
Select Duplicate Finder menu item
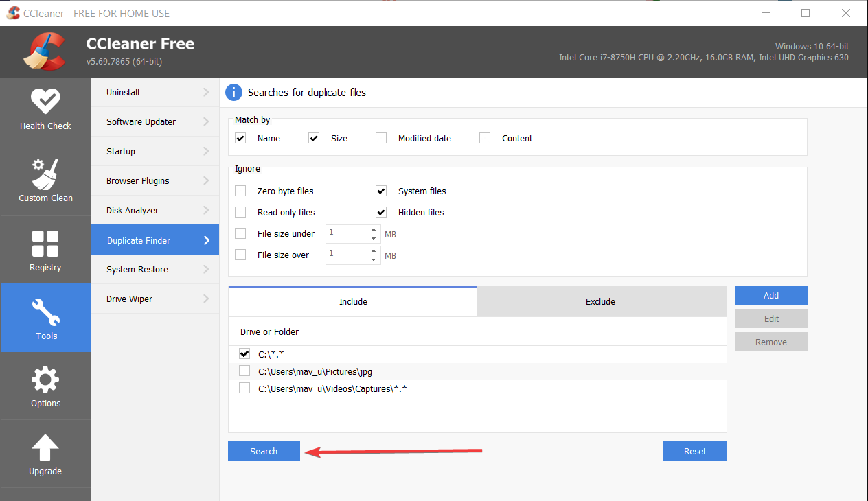click(x=155, y=240)
